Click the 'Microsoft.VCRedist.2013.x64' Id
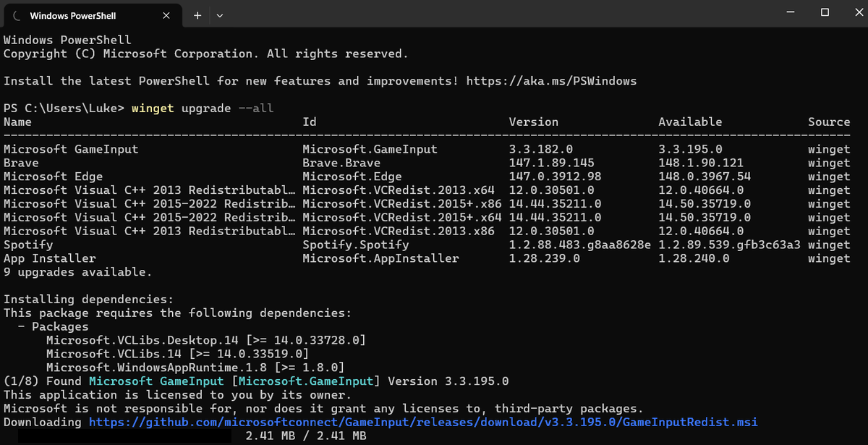Screen dimensions: 868x445 point(399,191)
